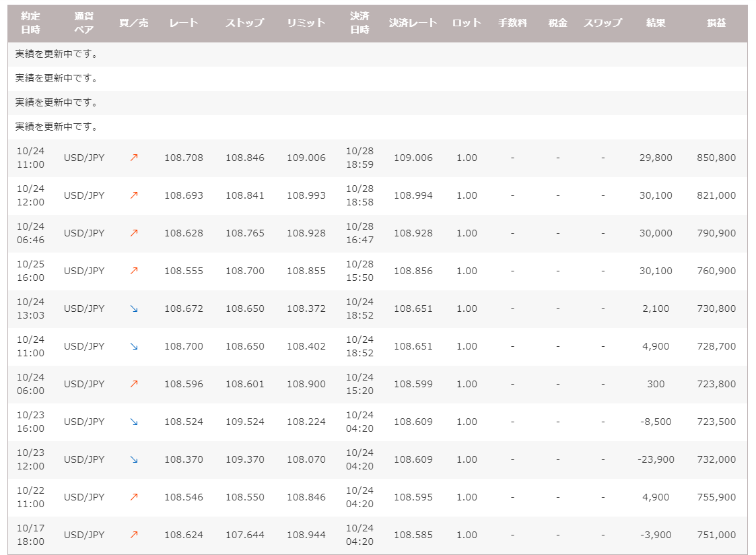
Task: Select the profit value 728,700
Action: (716, 346)
